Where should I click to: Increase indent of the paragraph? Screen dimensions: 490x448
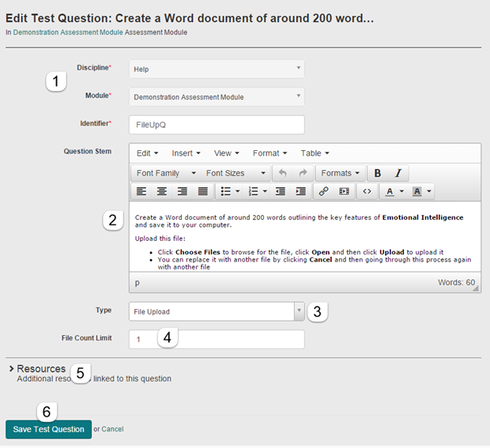tap(300, 191)
